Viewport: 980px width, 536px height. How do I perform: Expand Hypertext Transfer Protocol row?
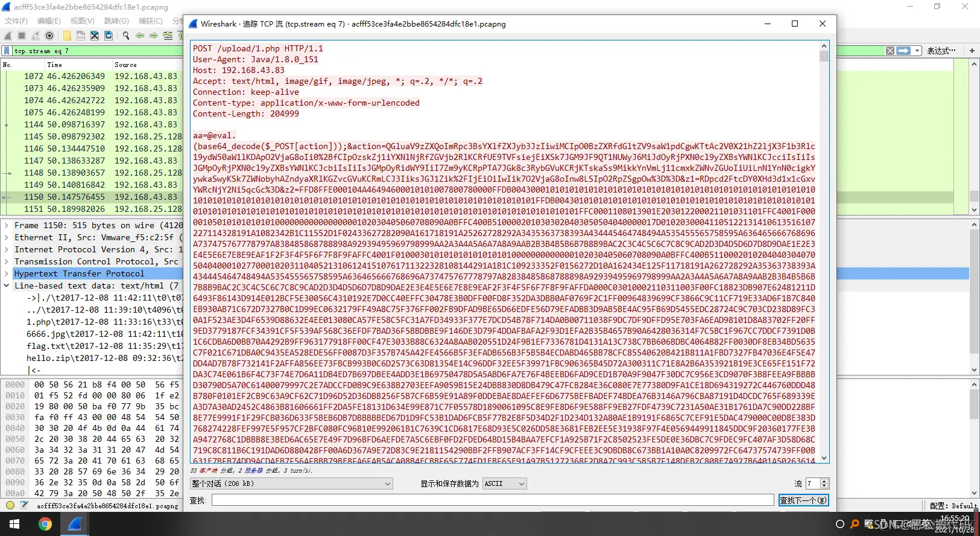tap(7, 273)
